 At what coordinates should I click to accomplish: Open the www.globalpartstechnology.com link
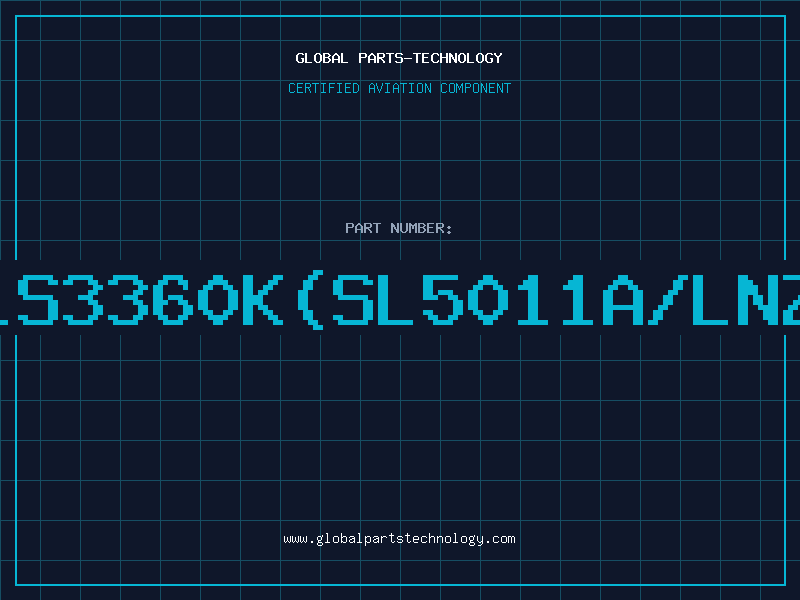point(399,539)
